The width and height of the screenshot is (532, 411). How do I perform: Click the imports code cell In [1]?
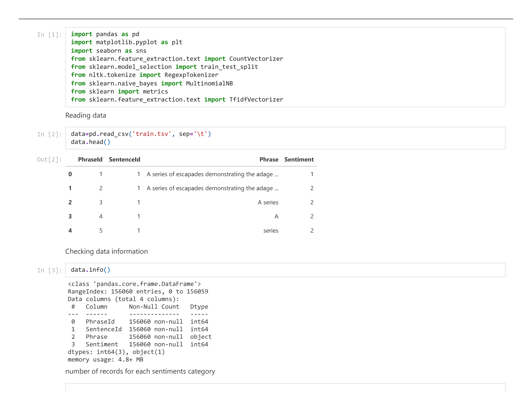[285, 67]
